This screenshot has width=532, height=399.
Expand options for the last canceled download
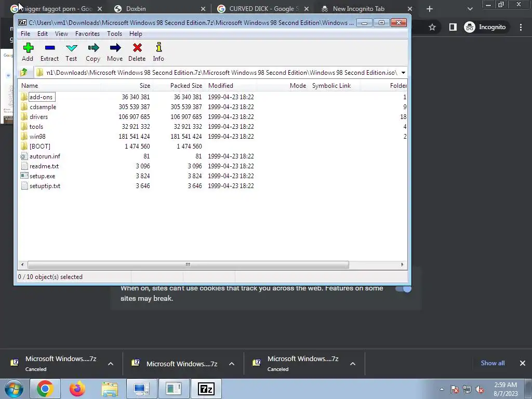pyautogui.click(x=353, y=364)
